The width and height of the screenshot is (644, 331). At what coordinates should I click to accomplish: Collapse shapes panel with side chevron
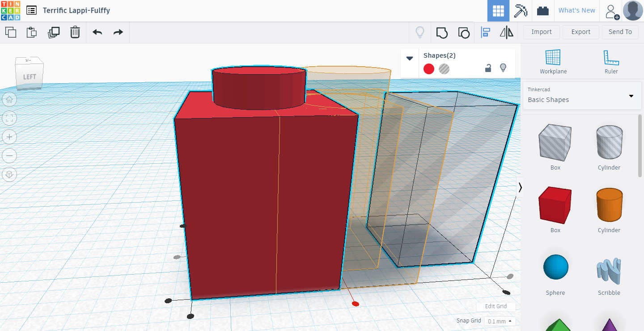coord(520,187)
